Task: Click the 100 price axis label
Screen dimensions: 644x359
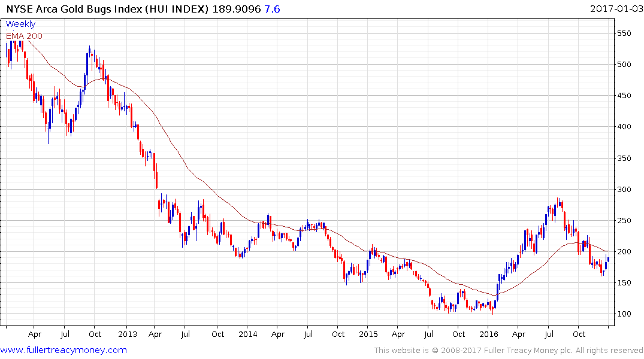Action: click(x=624, y=314)
